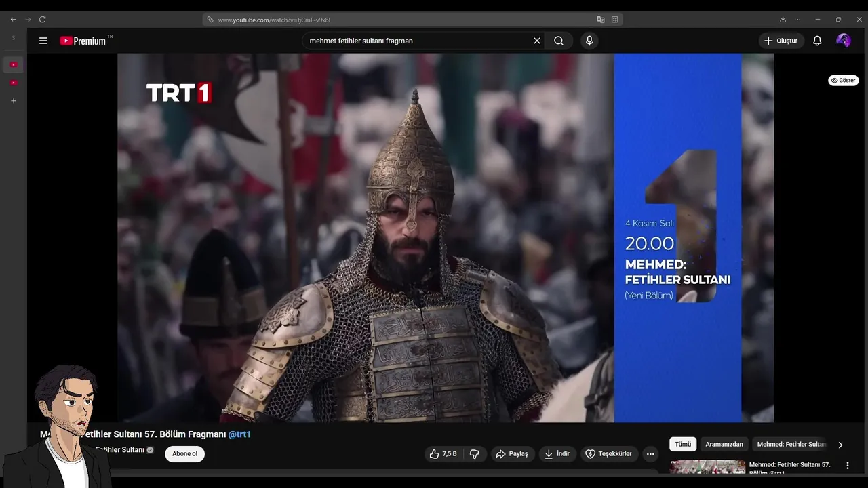
Task: Select second YouTube tab in sidebar
Action: (14, 83)
